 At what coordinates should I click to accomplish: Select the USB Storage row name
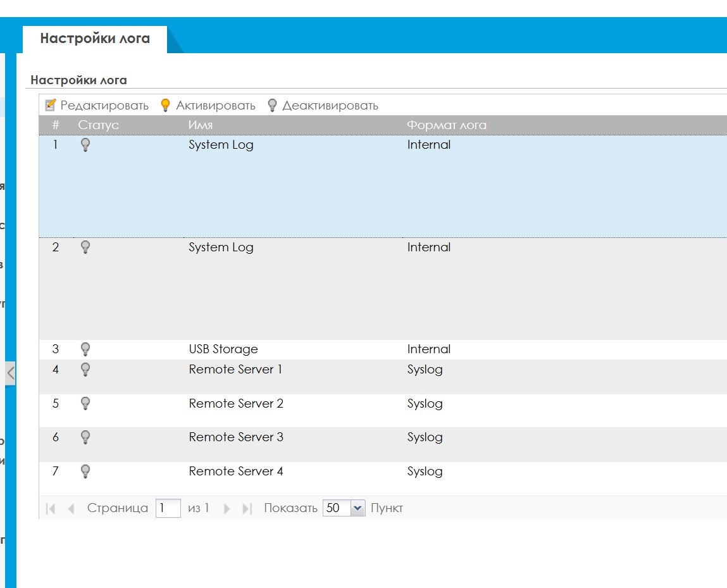point(223,349)
